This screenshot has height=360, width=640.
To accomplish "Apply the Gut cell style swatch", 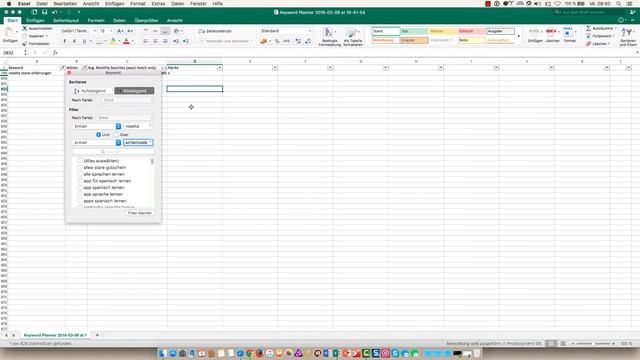I will click(x=414, y=31).
